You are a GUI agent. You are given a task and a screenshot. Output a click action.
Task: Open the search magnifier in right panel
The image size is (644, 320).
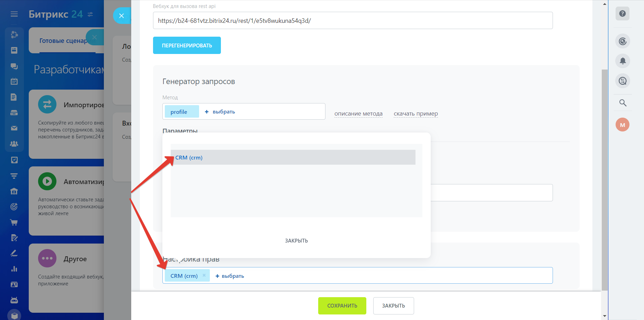pos(623,103)
